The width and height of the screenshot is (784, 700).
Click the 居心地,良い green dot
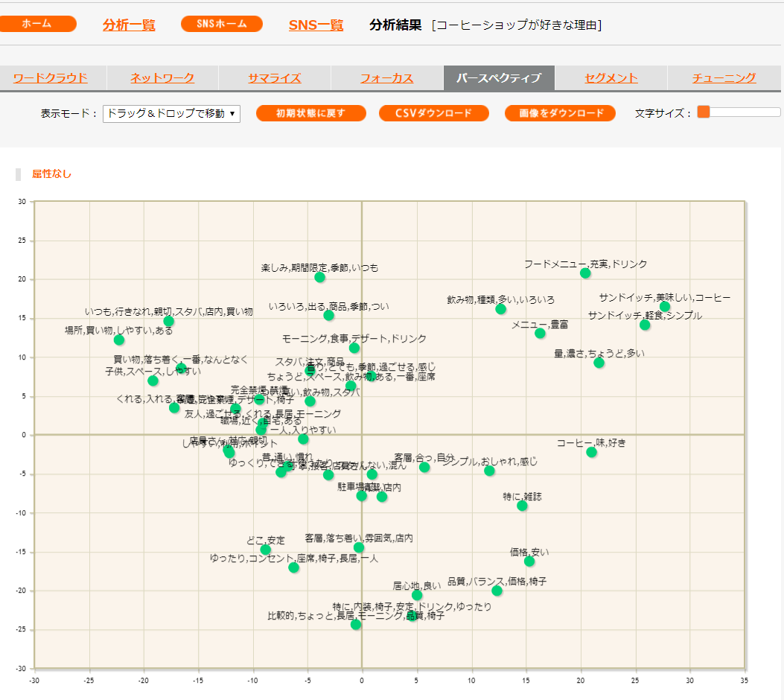pos(417,595)
